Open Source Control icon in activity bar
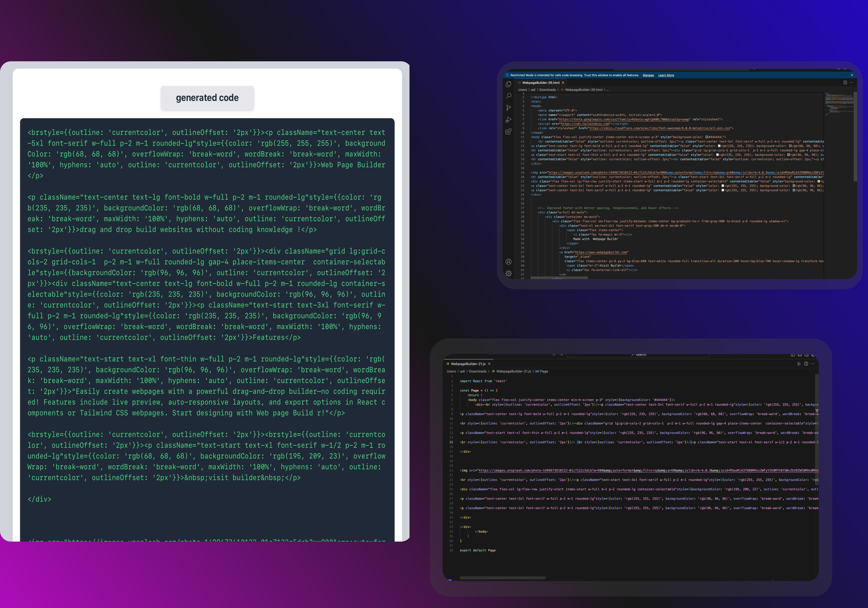868x608 pixels. 508,108
